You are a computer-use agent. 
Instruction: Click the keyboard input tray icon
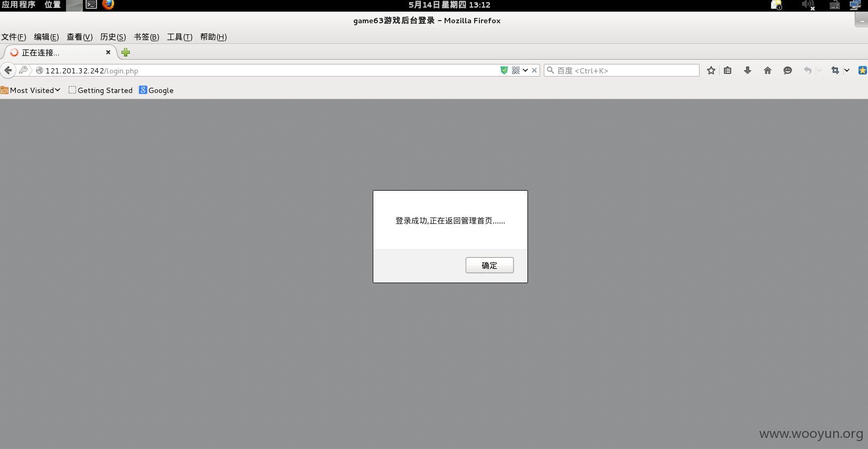pos(835,5)
